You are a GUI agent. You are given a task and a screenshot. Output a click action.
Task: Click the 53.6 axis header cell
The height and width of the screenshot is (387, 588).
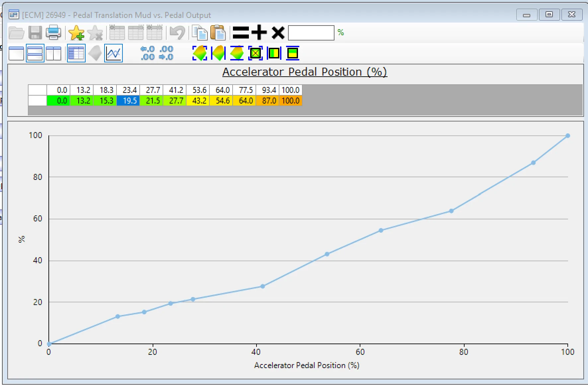coord(198,90)
